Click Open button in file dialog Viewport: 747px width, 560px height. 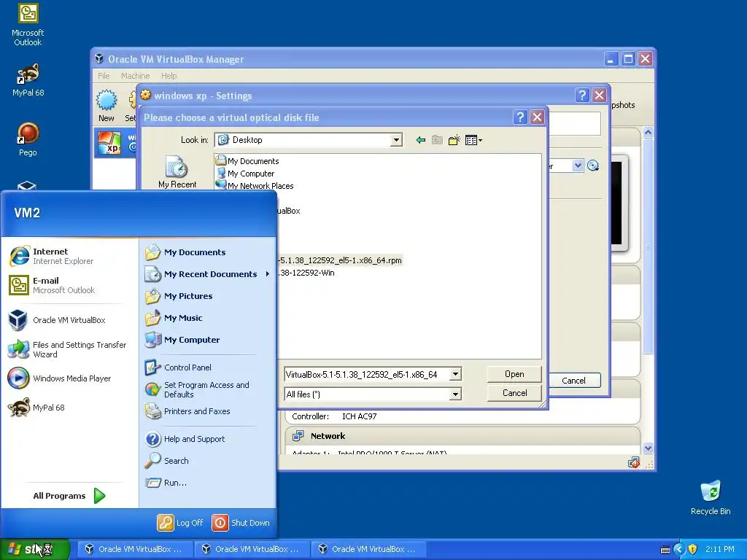point(514,374)
